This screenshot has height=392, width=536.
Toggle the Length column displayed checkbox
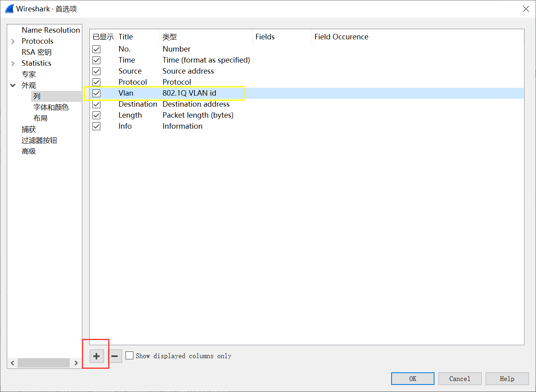click(96, 115)
